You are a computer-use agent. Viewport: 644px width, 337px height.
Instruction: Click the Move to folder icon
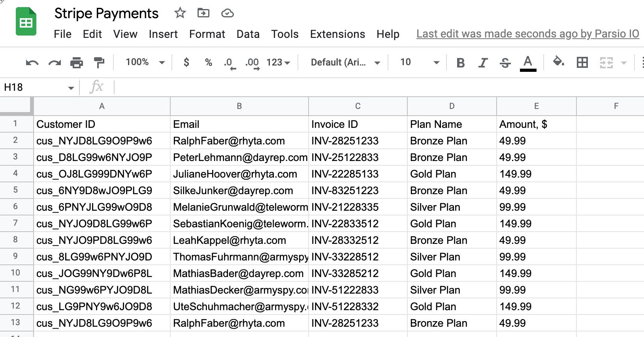203,13
